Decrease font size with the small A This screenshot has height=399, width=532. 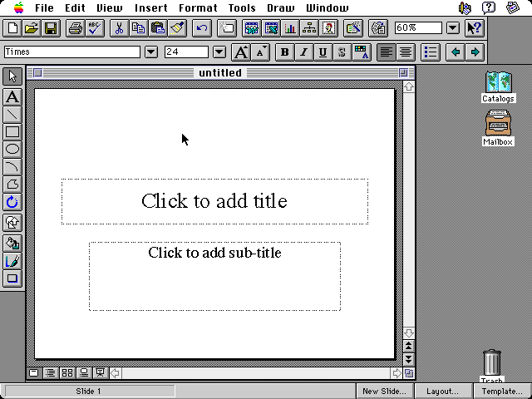(260, 52)
